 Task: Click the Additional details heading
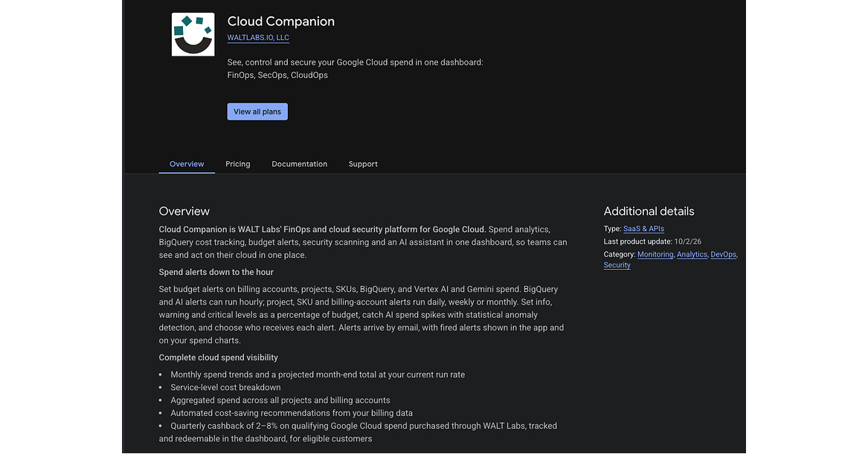coord(649,211)
